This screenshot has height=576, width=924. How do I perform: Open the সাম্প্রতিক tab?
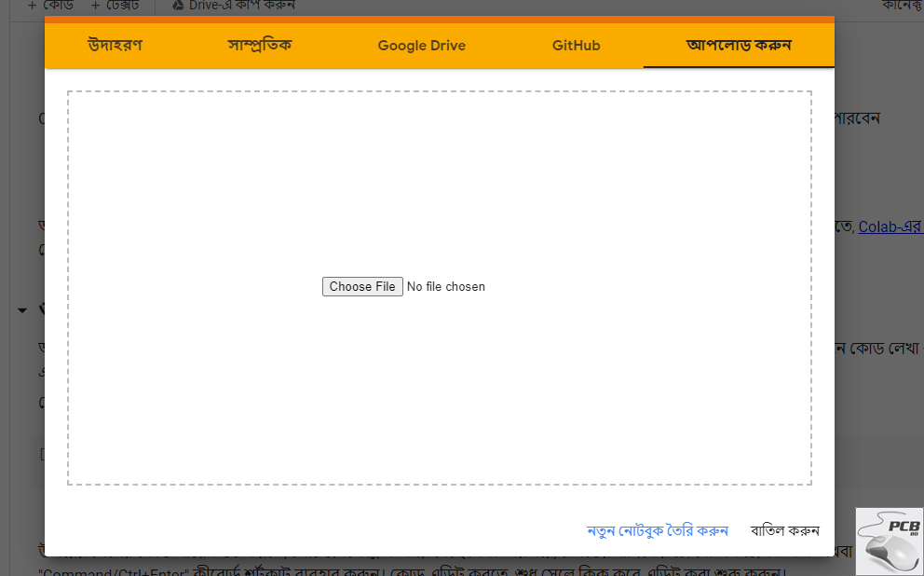[259, 46]
